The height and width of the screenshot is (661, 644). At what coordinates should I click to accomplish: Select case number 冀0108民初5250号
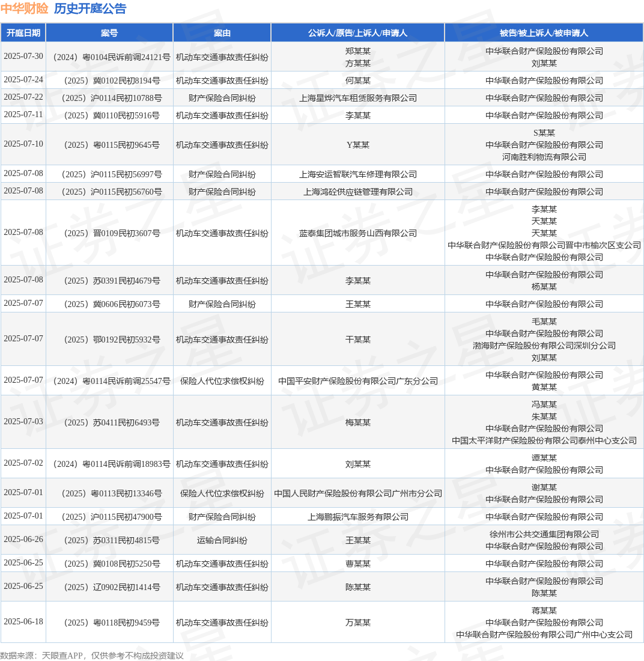point(112,564)
